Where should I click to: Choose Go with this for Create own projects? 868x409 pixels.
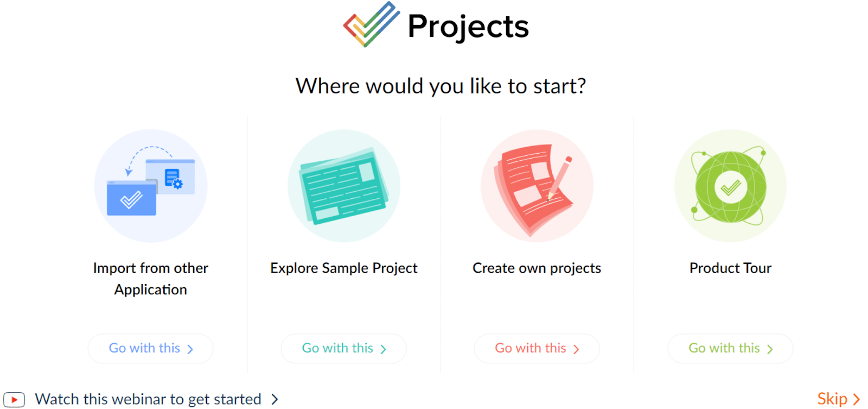(x=536, y=348)
